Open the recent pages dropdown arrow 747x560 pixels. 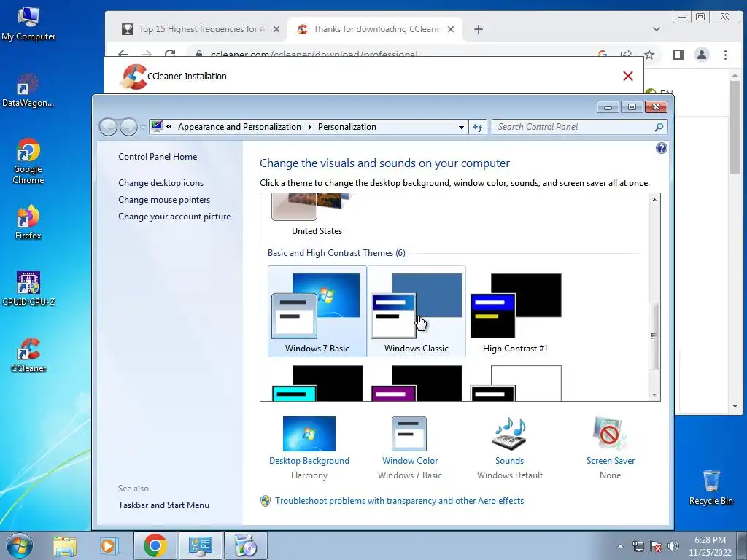pyautogui.click(x=143, y=127)
